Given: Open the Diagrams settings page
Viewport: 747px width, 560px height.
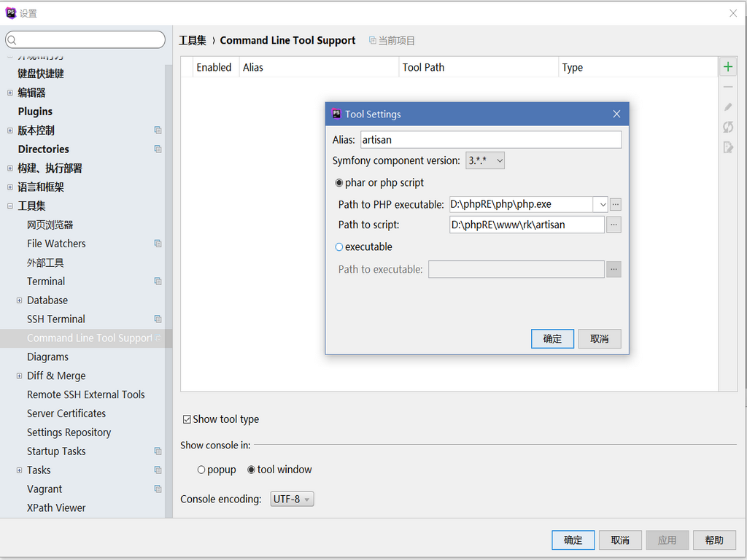Looking at the screenshot, I should click(x=47, y=357).
